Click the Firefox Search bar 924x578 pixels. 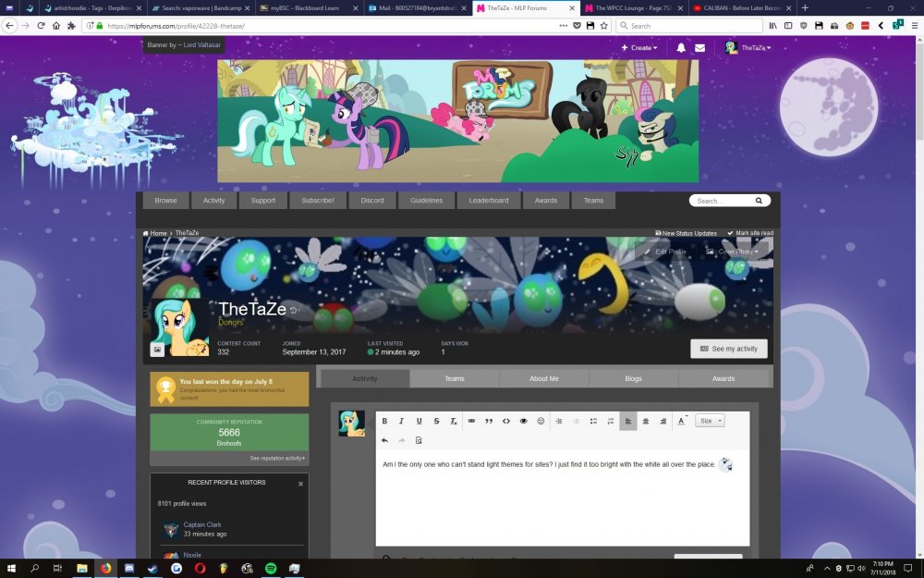click(689, 26)
